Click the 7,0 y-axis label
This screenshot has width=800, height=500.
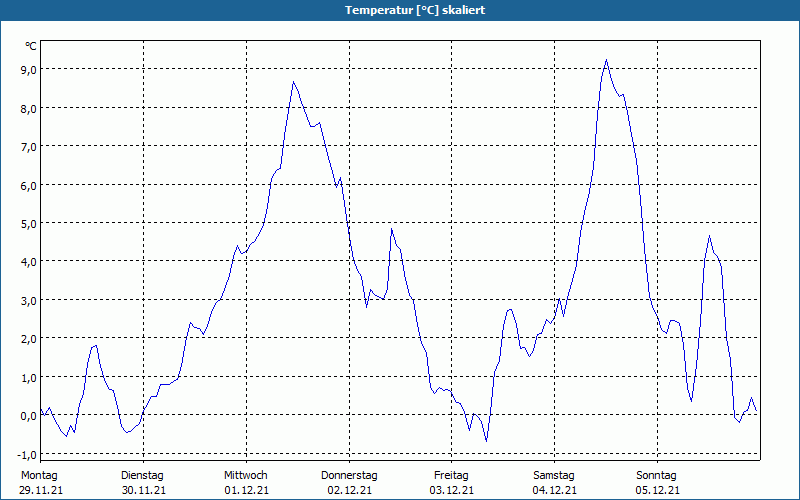coord(29,147)
